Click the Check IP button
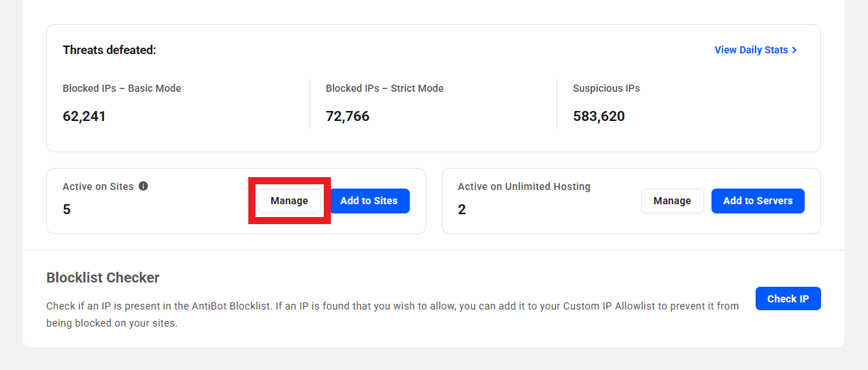 click(x=788, y=299)
